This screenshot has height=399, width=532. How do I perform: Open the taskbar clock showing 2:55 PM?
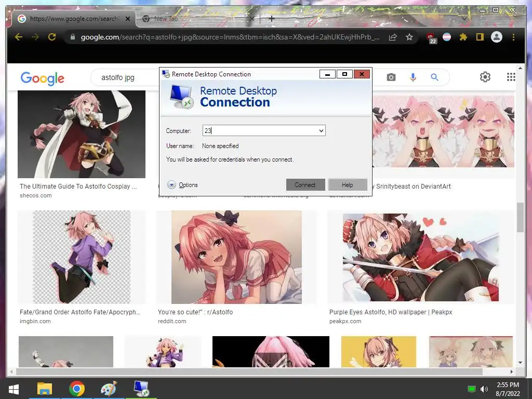click(x=508, y=389)
